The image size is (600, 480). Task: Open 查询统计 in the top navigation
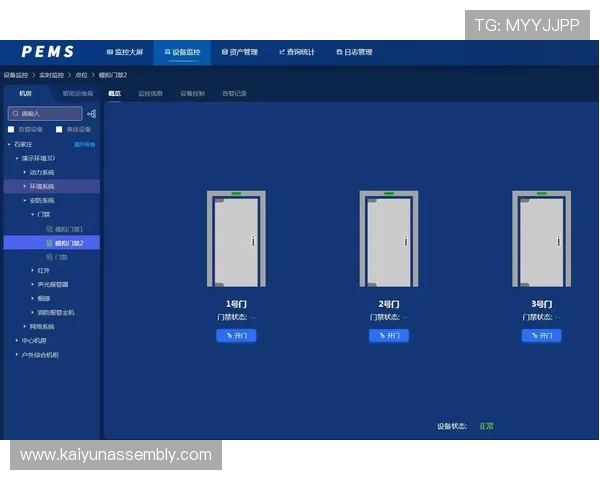[297, 52]
